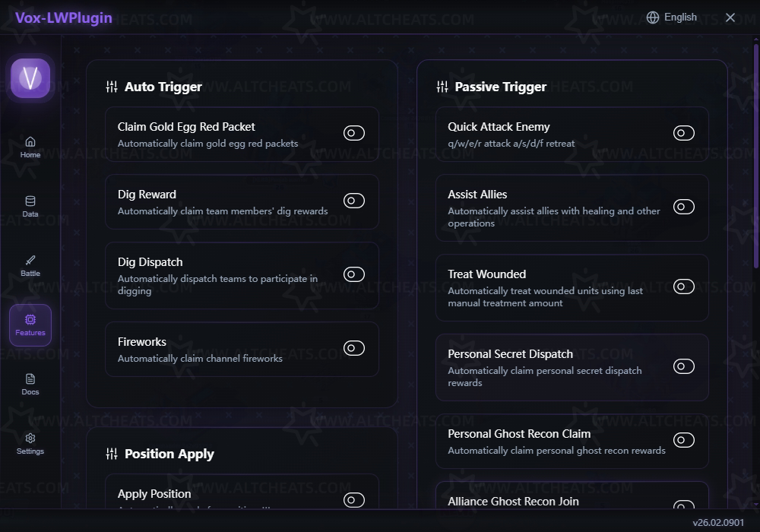Enable Treat Wounded switch
Image resolution: width=760 pixels, height=532 pixels.
click(x=683, y=287)
